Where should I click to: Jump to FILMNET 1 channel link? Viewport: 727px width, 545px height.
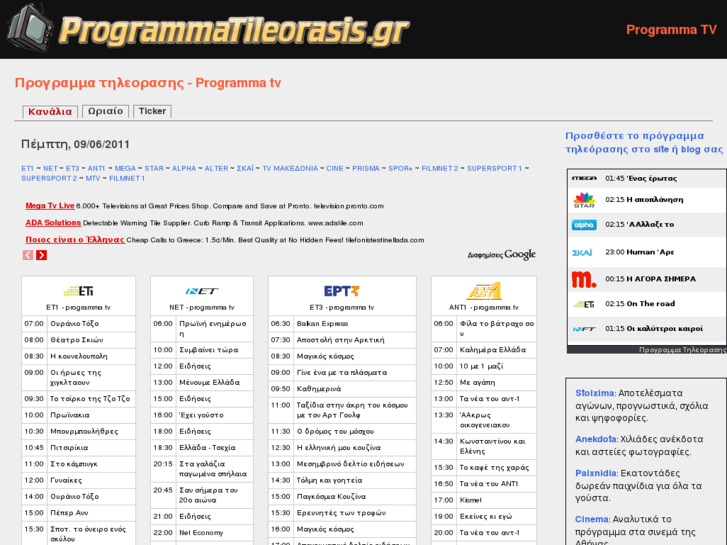(x=127, y=178)
